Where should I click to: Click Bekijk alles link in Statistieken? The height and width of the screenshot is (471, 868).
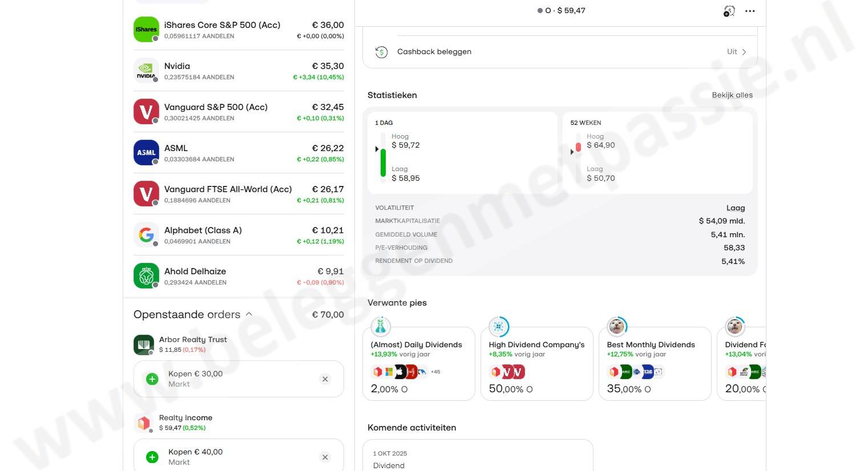point(732,95)
